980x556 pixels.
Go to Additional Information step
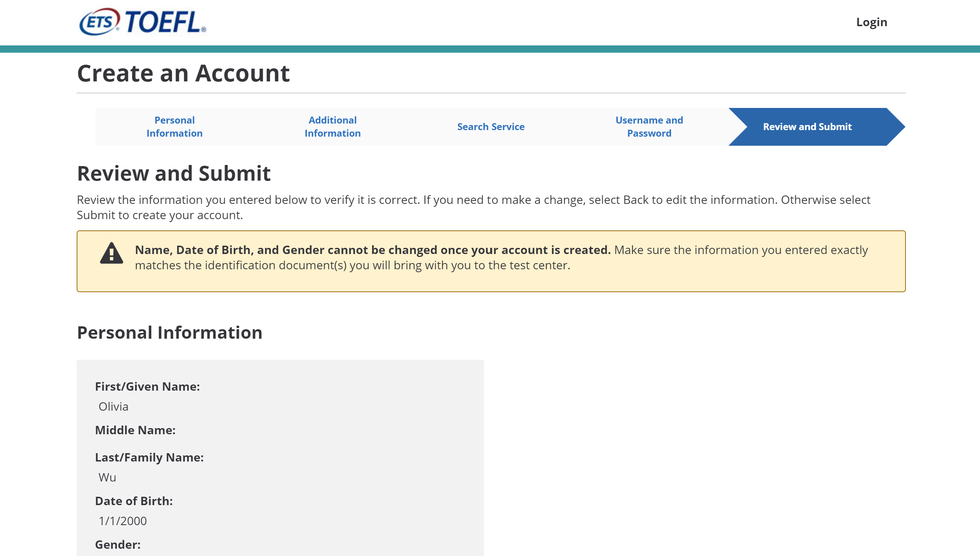(332, 126)
